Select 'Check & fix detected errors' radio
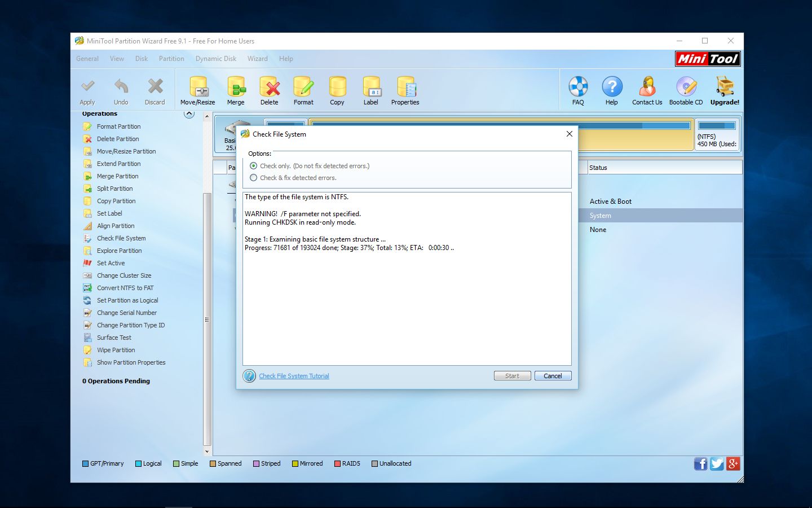The image size is (812, 508). (254, 178)
